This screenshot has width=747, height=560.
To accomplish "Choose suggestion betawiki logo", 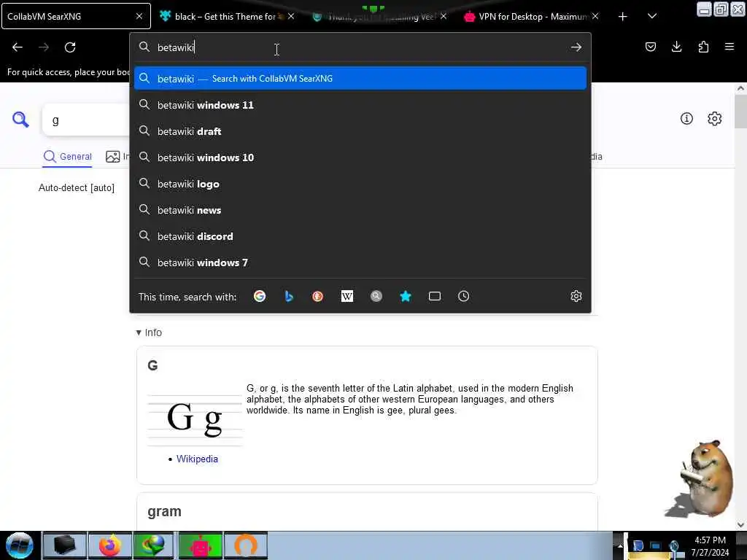I will point(360,184).
